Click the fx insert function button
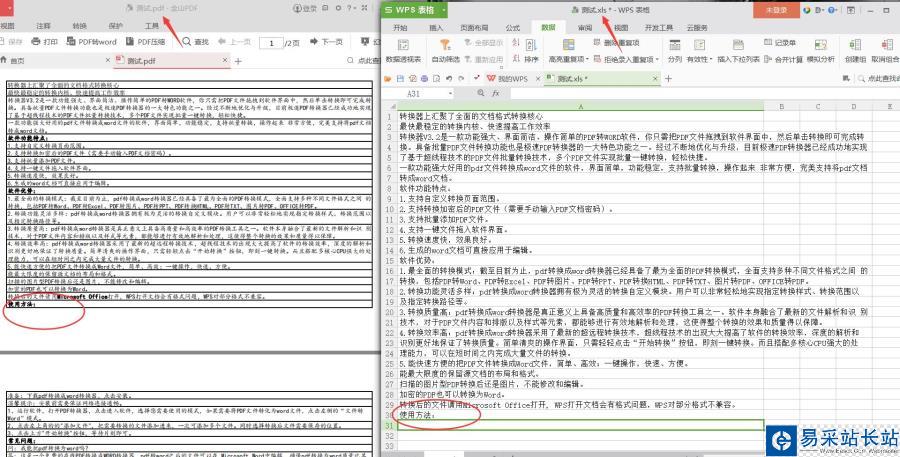 [495, 93]
